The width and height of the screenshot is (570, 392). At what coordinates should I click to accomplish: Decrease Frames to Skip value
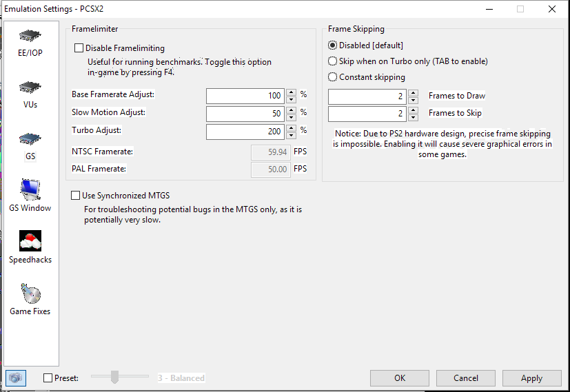click(414, 118)
